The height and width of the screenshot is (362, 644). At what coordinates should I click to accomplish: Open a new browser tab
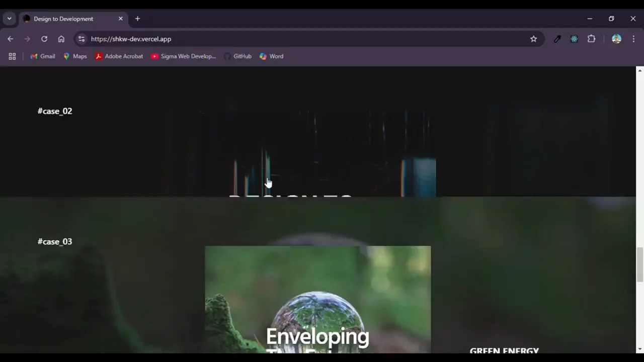pyautogui.click(x=137, y=19)
